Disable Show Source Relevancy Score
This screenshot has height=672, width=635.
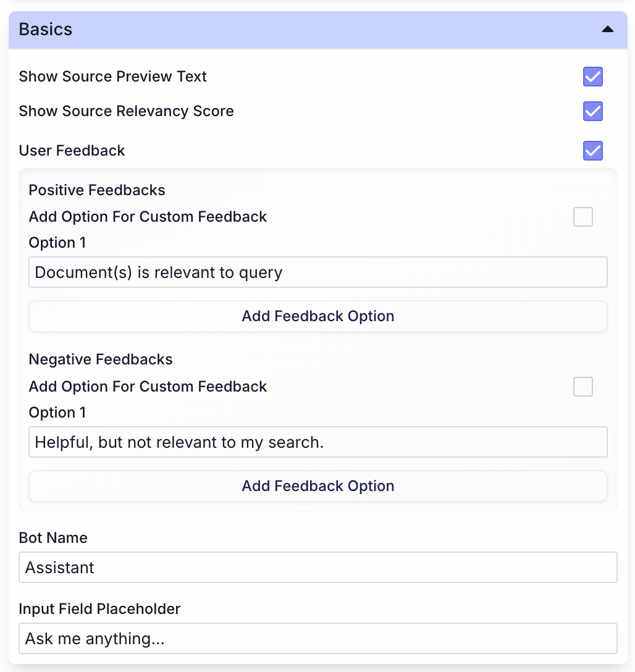[592, 111]
